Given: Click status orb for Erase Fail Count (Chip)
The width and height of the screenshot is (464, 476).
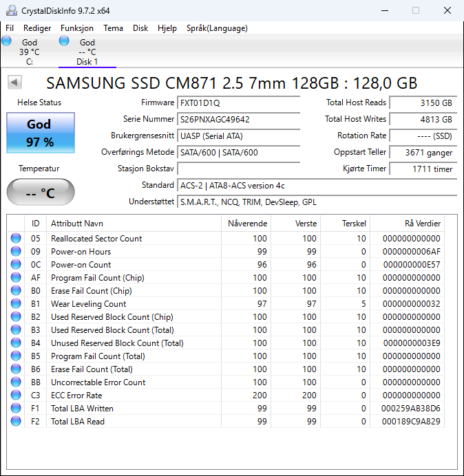Looking at the screenshot, I should coord(16,290).
